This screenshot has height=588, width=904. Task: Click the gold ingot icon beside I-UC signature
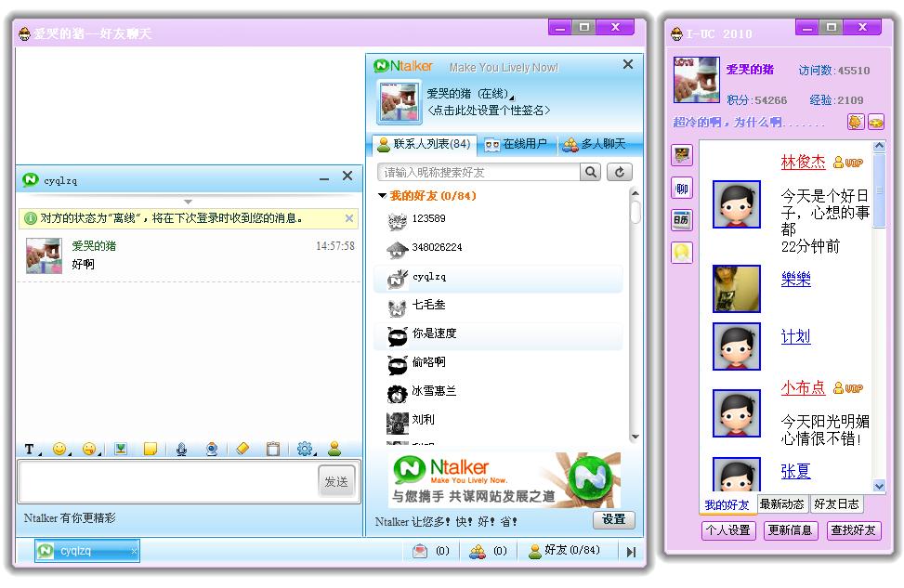click(x=876, y=123)
